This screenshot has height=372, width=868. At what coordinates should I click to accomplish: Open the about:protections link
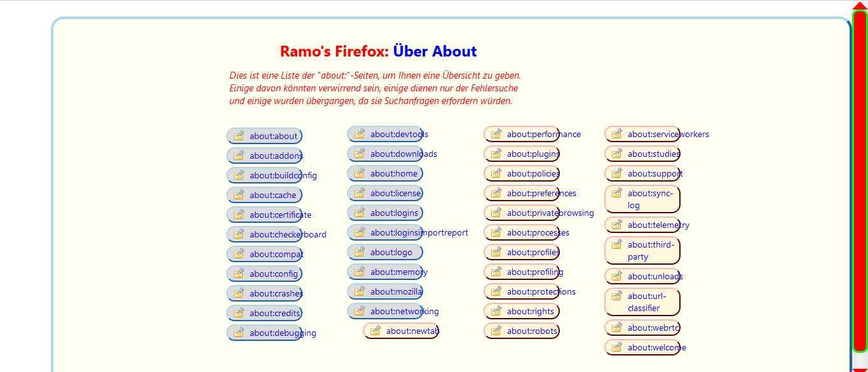click(541, 292)
